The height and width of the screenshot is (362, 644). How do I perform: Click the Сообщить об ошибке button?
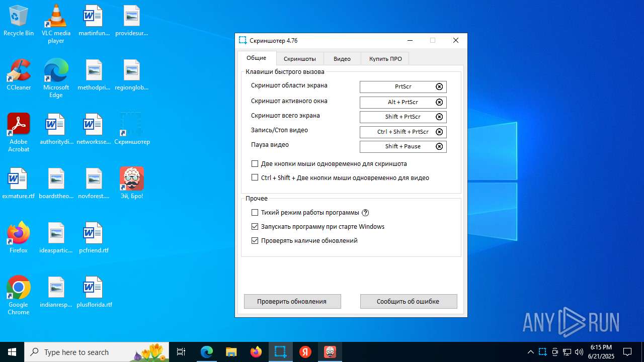click(409, 301)
